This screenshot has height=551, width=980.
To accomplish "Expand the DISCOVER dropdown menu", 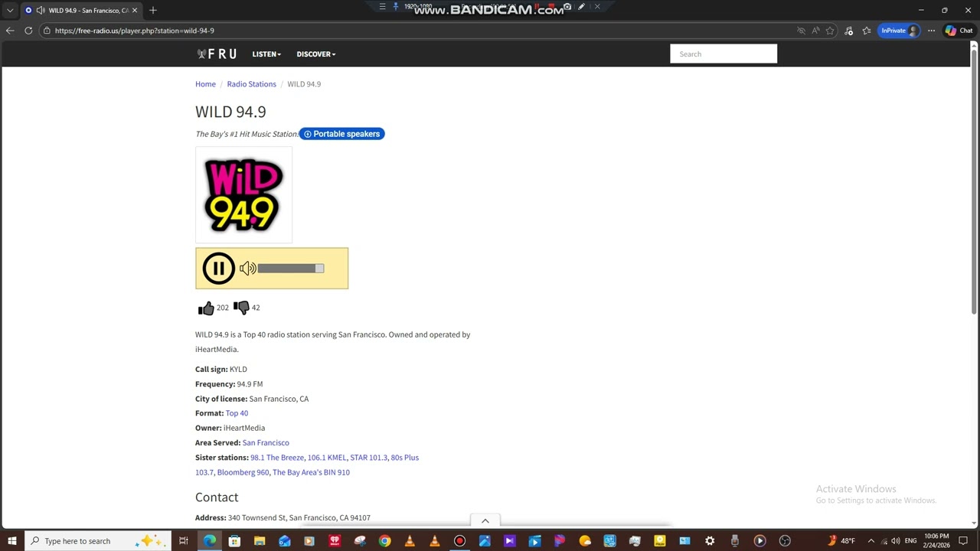I will pos(316,54).
